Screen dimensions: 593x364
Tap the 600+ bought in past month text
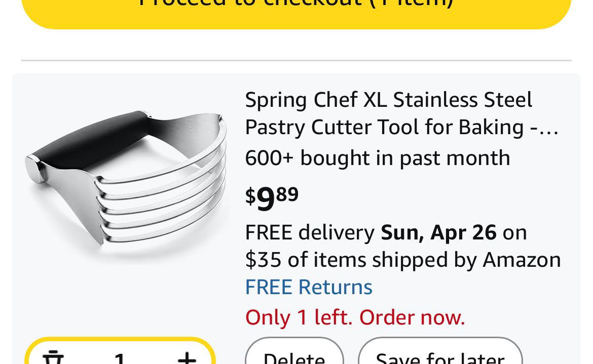coord(377,158)
